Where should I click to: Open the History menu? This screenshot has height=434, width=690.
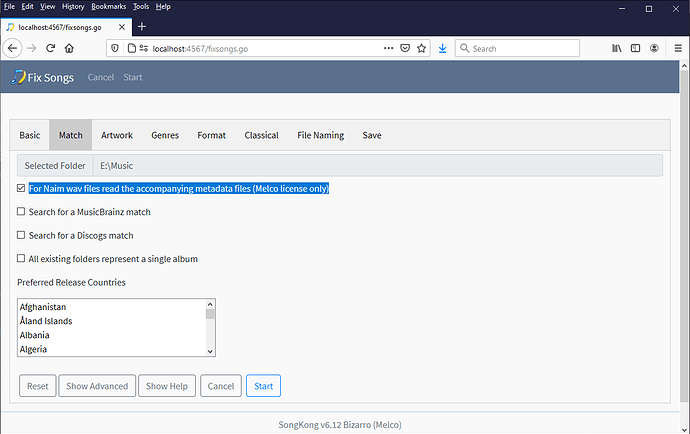pyautogui.click(x=73, y=7)
